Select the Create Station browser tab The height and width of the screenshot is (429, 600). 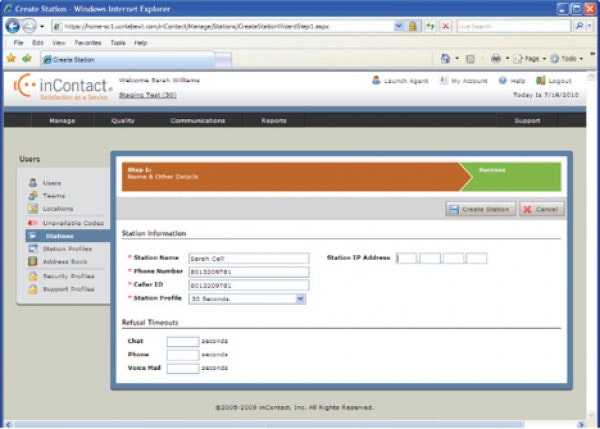(127, 60)
